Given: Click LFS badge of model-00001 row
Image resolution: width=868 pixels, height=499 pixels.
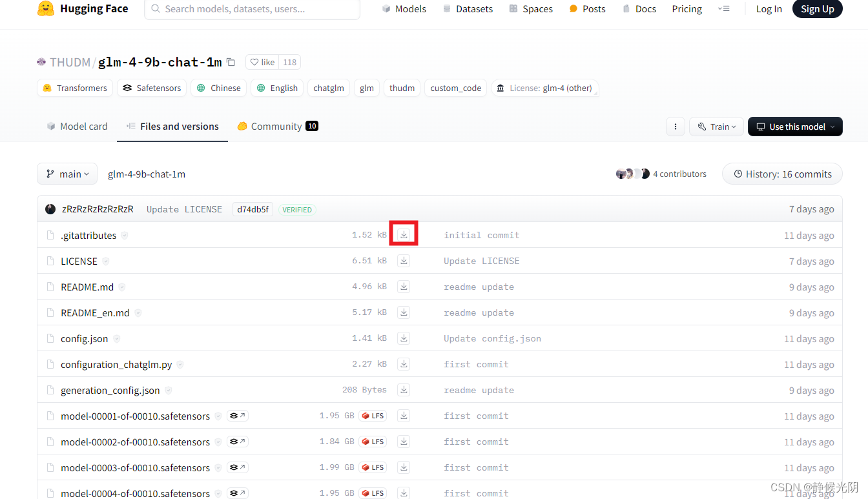Looking at the screenshot, I should point(373,416).
